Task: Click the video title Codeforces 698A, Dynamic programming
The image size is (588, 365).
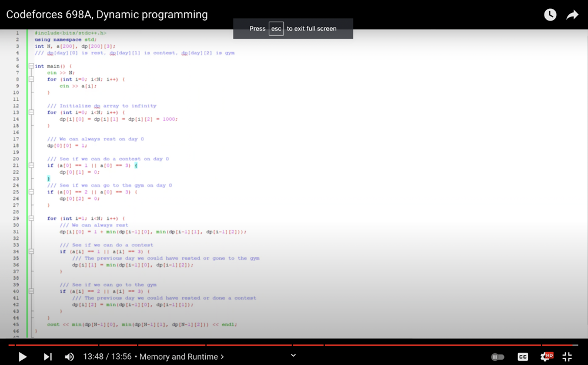Action: coord(107,15)
